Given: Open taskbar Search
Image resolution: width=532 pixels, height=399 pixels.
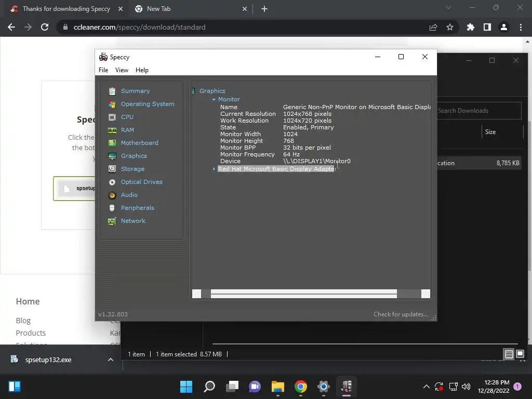Looking at the screenshot, I should (209, 387).
